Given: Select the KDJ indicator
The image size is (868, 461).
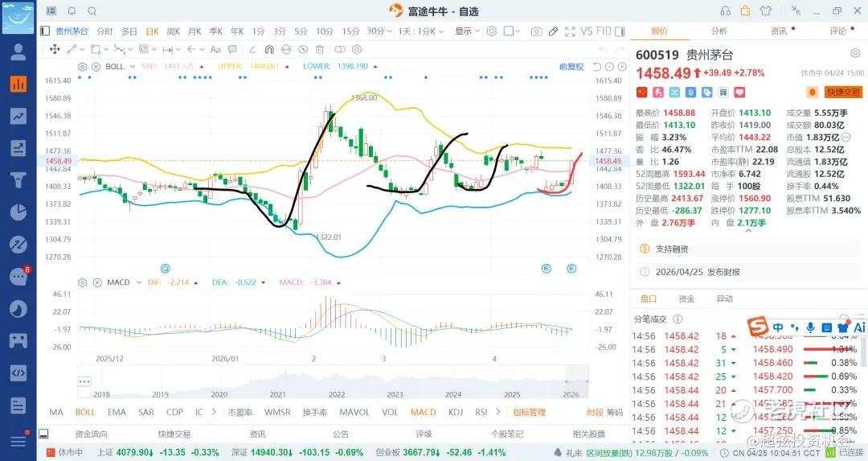Looking at the screenshot, I should [x=456, y=412].
